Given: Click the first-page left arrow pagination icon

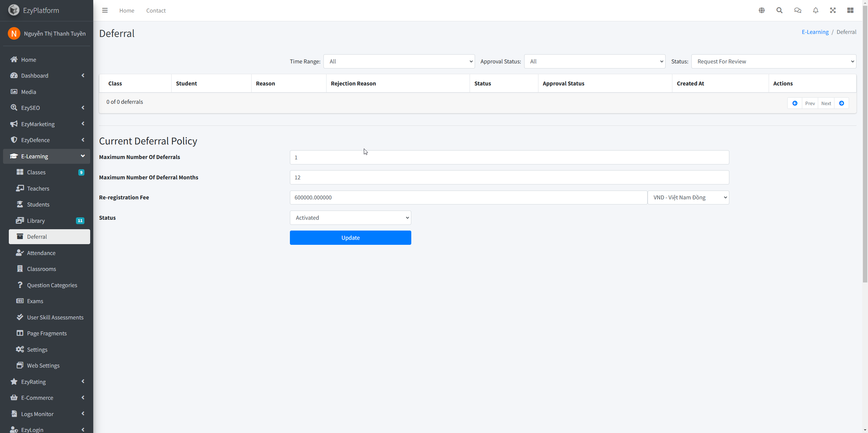Looking at the screenshot, I should [x=795, y=103].
